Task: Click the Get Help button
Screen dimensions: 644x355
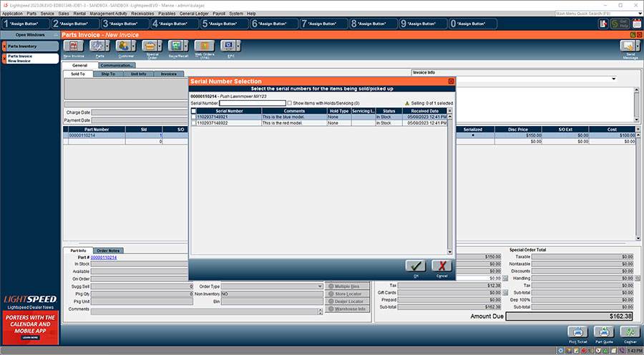Action: click(x=620, y=24)
